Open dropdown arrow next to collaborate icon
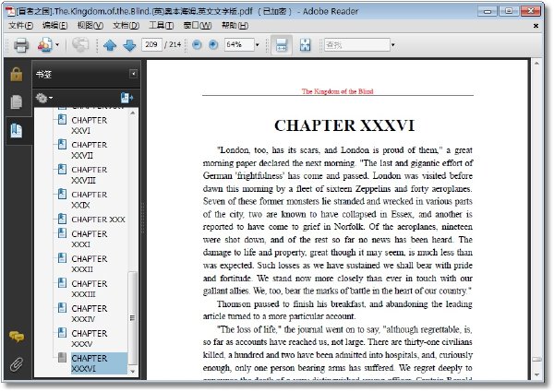The image size is (554, 392). coord(57,45)
